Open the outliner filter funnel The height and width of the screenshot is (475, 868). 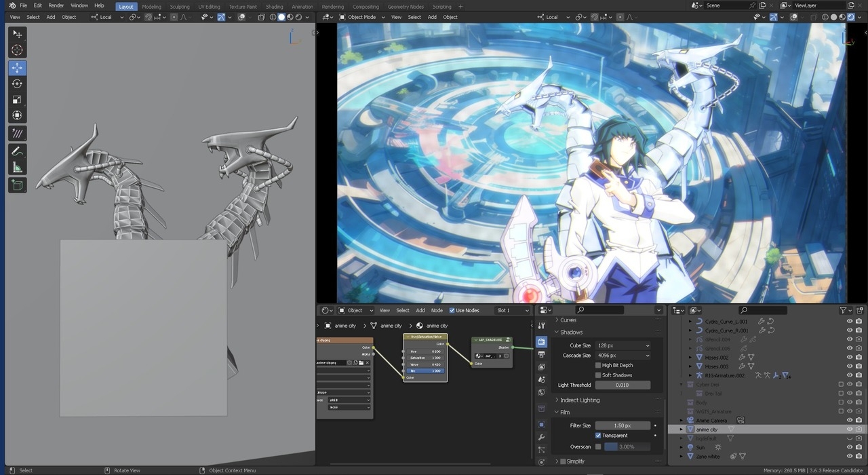click(x=843, y=310)
